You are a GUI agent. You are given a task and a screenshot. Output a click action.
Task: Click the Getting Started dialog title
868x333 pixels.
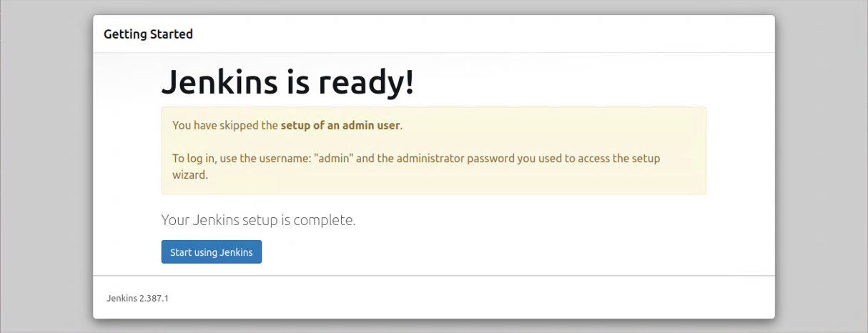click(x=148, y=34)
